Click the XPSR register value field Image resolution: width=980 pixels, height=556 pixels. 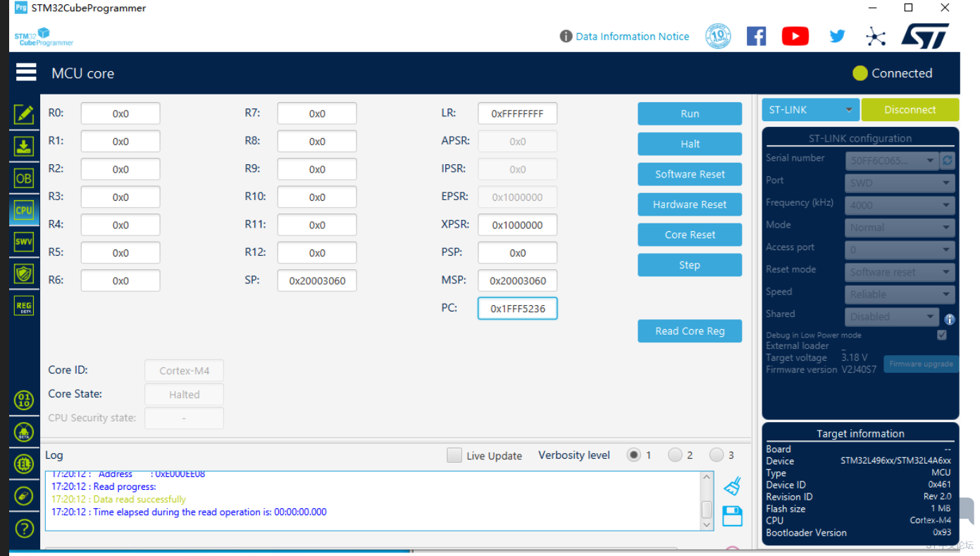coord(518,225)
